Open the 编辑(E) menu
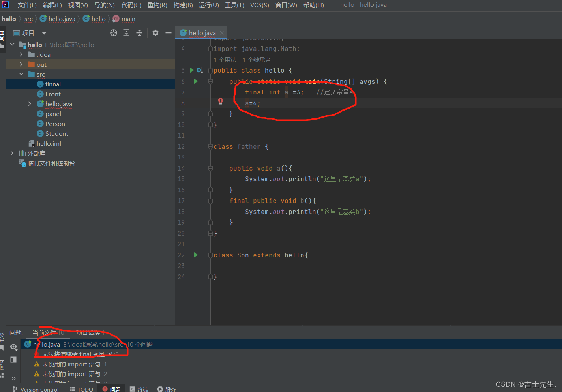The width and height of the screenshot is (562, 392). point(52,5)
